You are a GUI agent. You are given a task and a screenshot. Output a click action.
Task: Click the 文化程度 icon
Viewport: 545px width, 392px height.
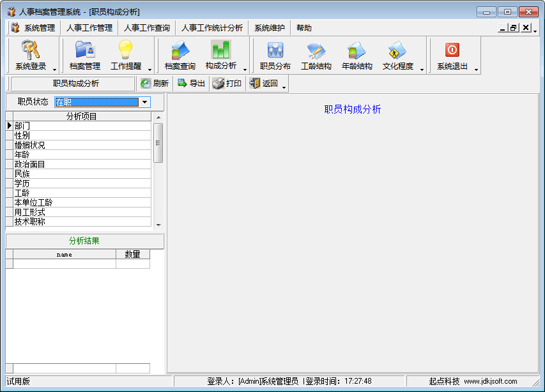(x=397, y=50)
